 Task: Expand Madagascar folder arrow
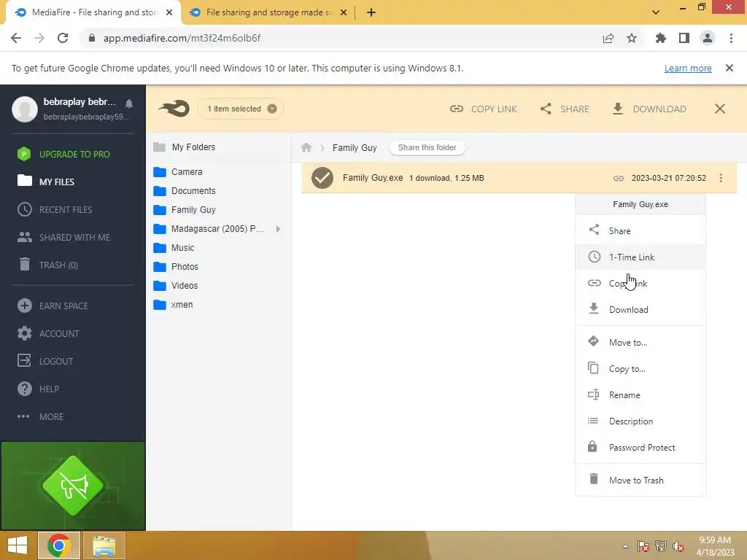(278, 229)
